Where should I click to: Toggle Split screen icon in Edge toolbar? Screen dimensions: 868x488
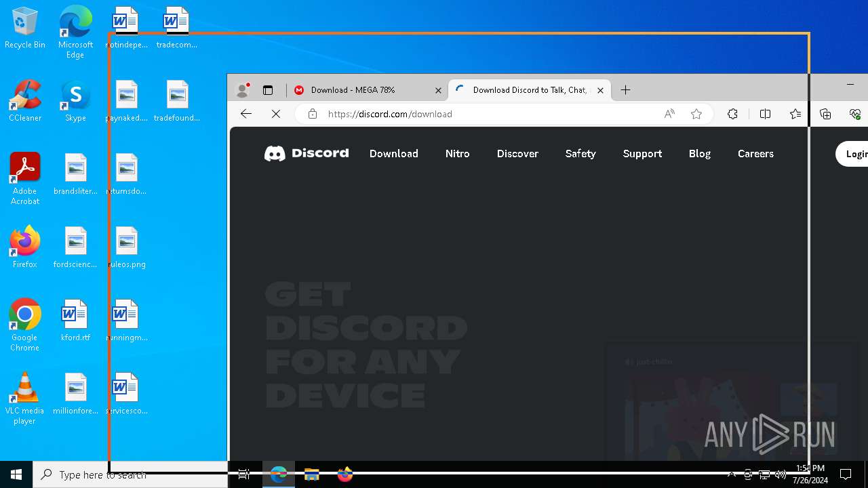pyautogui.click(x=766, y=114)
